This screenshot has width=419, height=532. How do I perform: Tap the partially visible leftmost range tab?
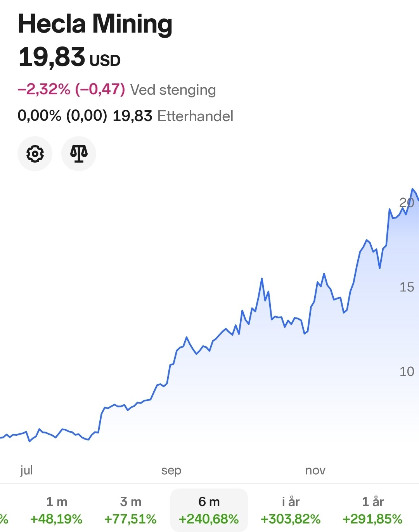(x=4, y=518)
